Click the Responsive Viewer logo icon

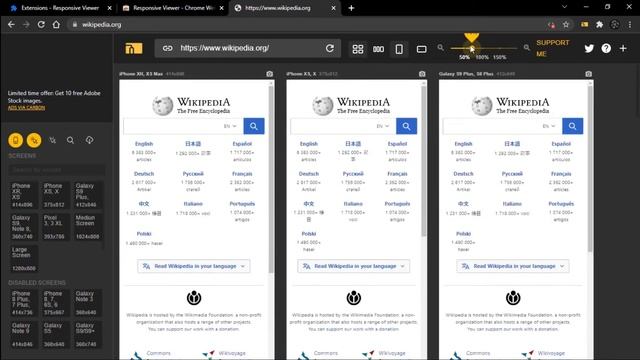(134, 48)
